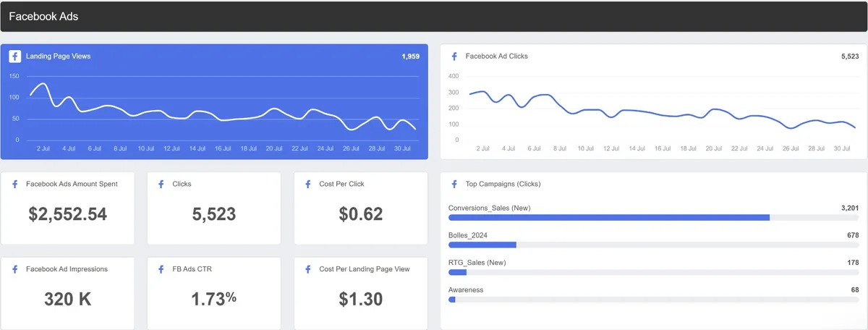Click the Facebook Ads header title
Screen dimensions: 868x330
pos(43,16)
